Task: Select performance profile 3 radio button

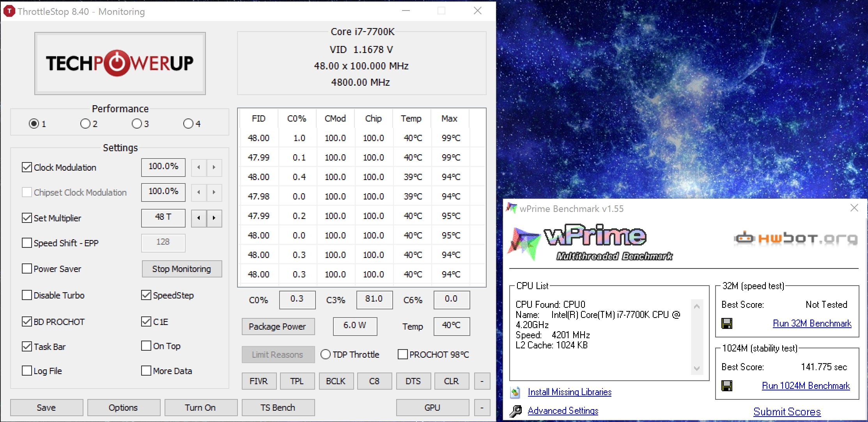Action: coord(136,124)
